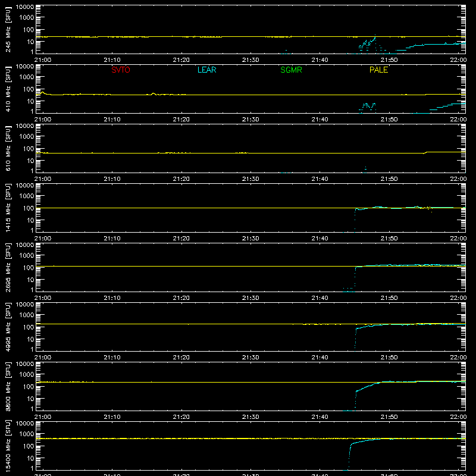Screen dimensions: 476x476
Task: Select the 4995 MHz [SFU] axis title
Action: coord(8,327)
